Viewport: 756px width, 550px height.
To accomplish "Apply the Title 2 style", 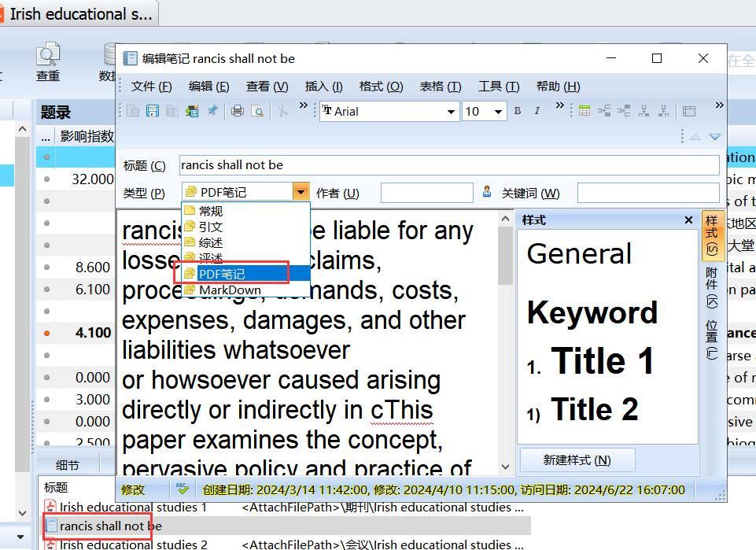I will point(582,410).
